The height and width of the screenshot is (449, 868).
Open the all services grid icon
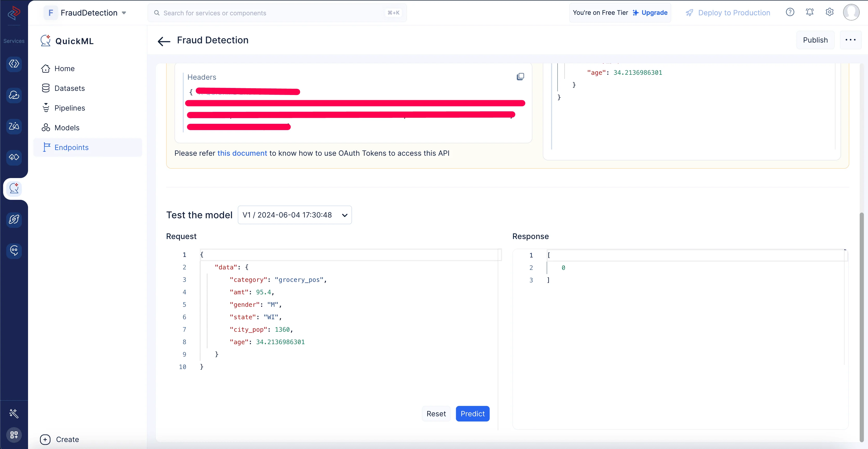tap(14, 435)
